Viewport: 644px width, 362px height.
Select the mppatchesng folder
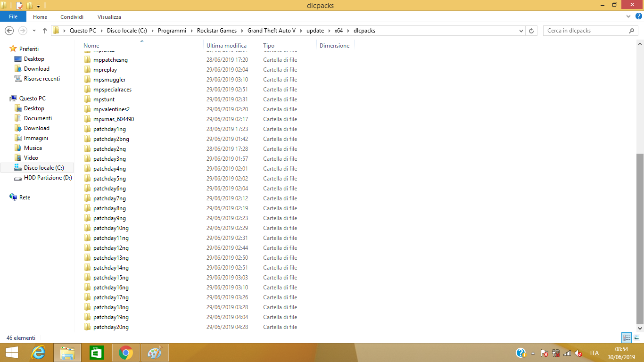(x=110, y=60)
